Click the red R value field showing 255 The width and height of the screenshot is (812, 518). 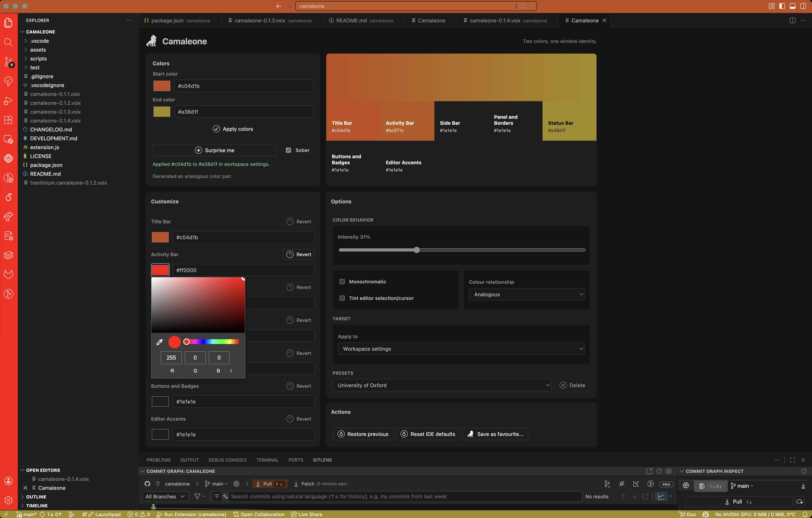(171, 357)
